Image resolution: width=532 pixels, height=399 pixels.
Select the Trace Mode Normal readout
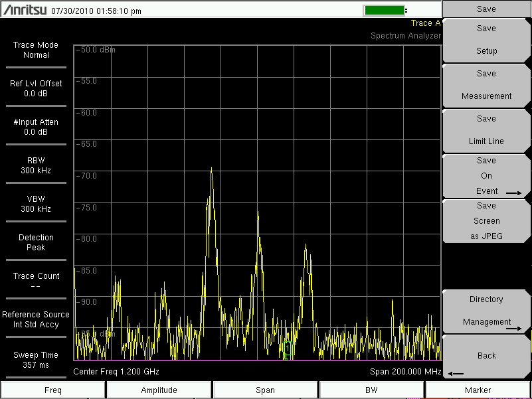[x=36, y=50]
